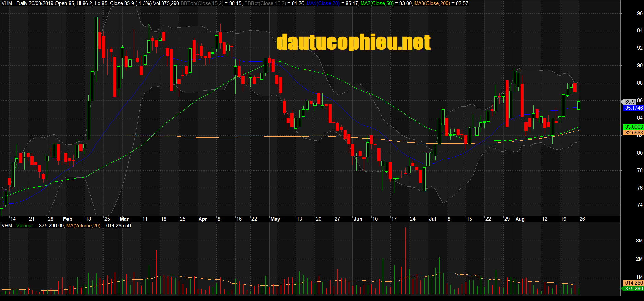The height and width of the screenshot is (301, 644).
Task: Select the BBBot(Close,15,2) indicator label
Action: click(265, 3)
